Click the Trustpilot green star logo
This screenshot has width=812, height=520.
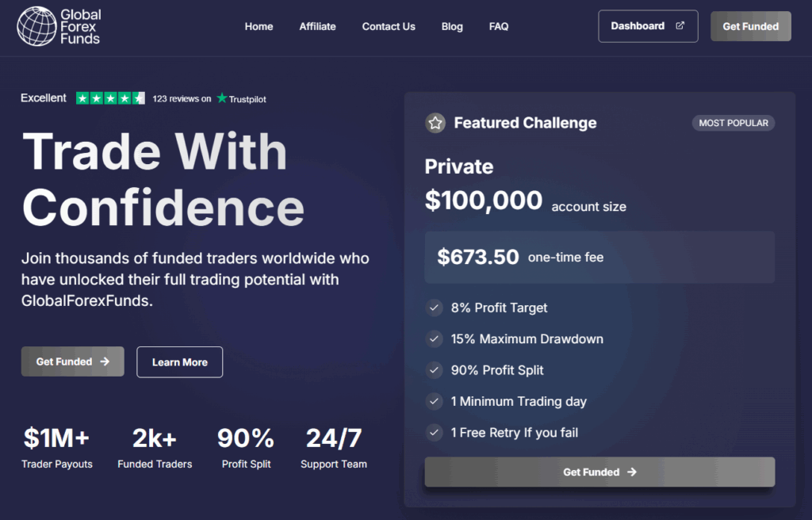(x=222, y=97)
